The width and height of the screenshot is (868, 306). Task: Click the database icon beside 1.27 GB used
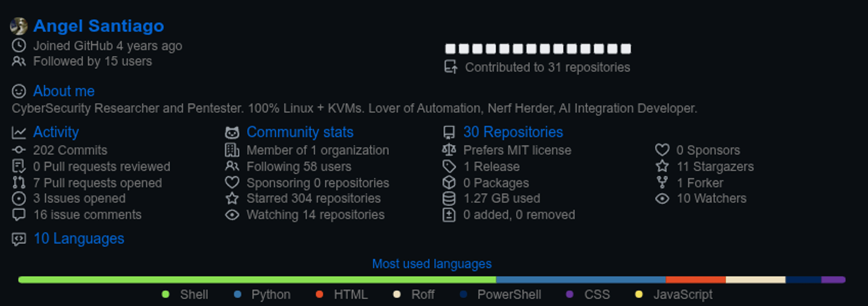[x=449, y=198]
